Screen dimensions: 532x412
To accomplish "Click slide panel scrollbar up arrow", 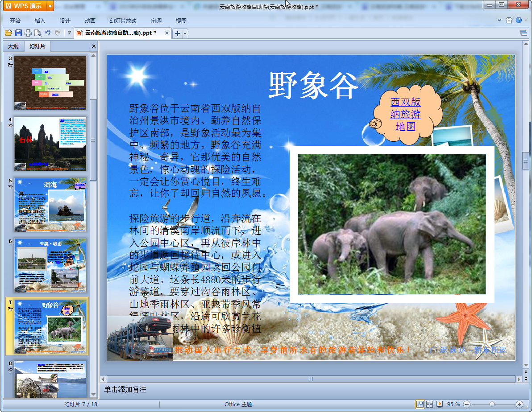I will coord(93,55).
